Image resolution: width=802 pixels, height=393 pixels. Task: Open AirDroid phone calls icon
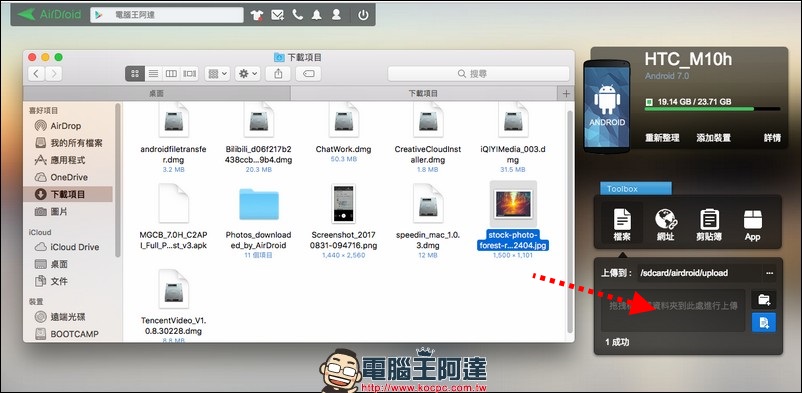[x=298, y=15]
